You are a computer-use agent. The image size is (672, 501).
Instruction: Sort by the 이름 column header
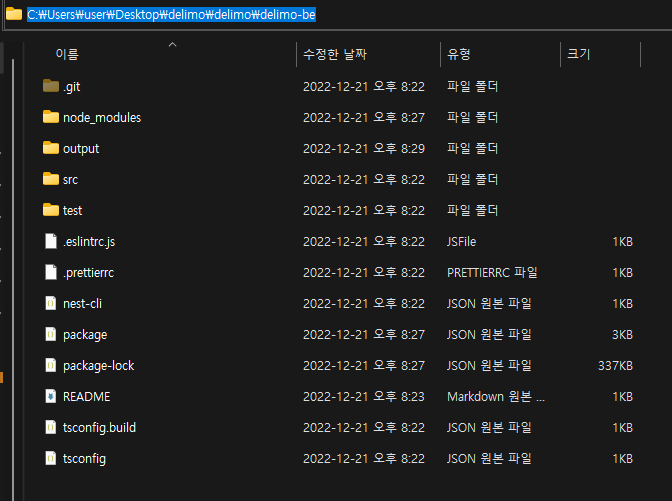coord(67,54)
